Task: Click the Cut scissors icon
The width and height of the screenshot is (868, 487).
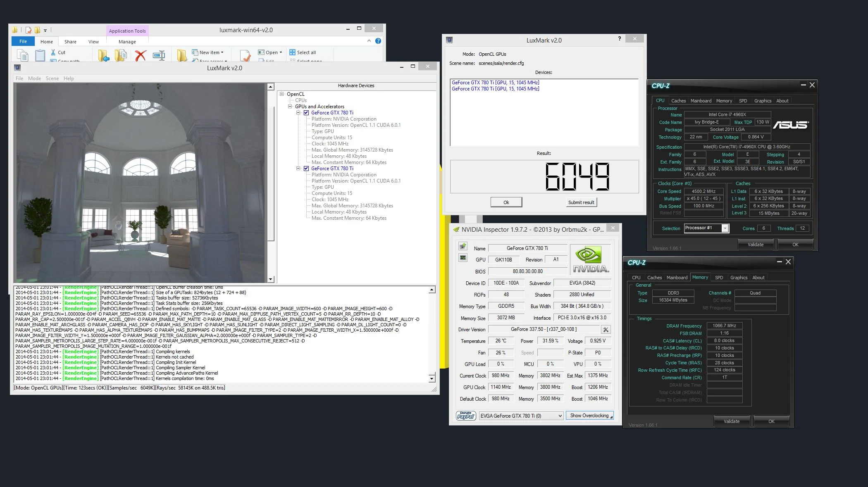Action: [x=53, y=52]
